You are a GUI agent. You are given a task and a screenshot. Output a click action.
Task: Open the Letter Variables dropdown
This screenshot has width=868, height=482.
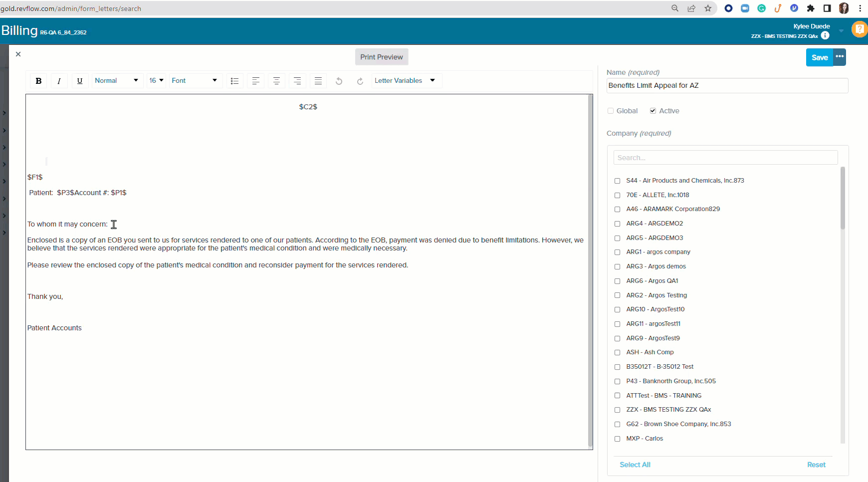(x=406, y=81)
